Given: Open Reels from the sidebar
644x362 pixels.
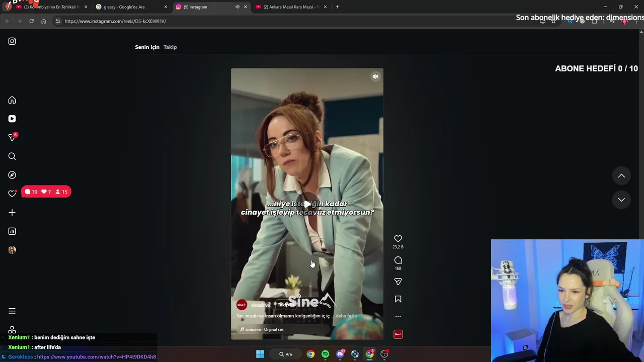Looking at the screenshot, I should (x=12, y=119).
